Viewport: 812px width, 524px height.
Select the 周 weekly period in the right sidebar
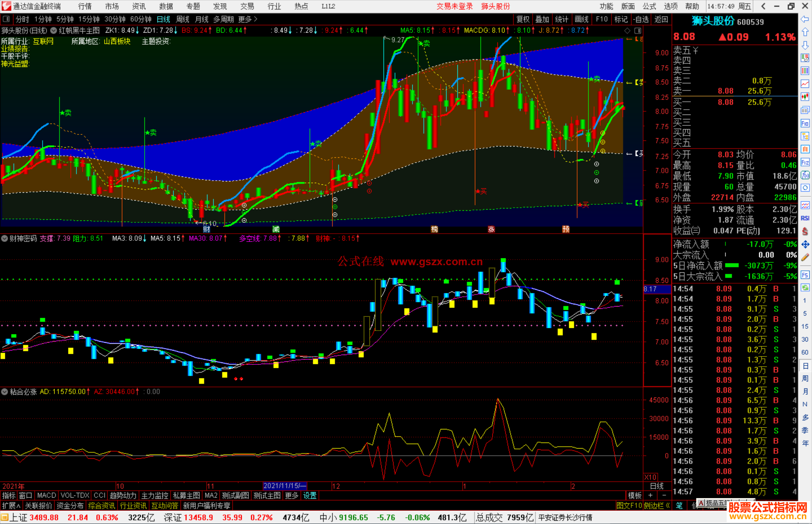point(805,378)
